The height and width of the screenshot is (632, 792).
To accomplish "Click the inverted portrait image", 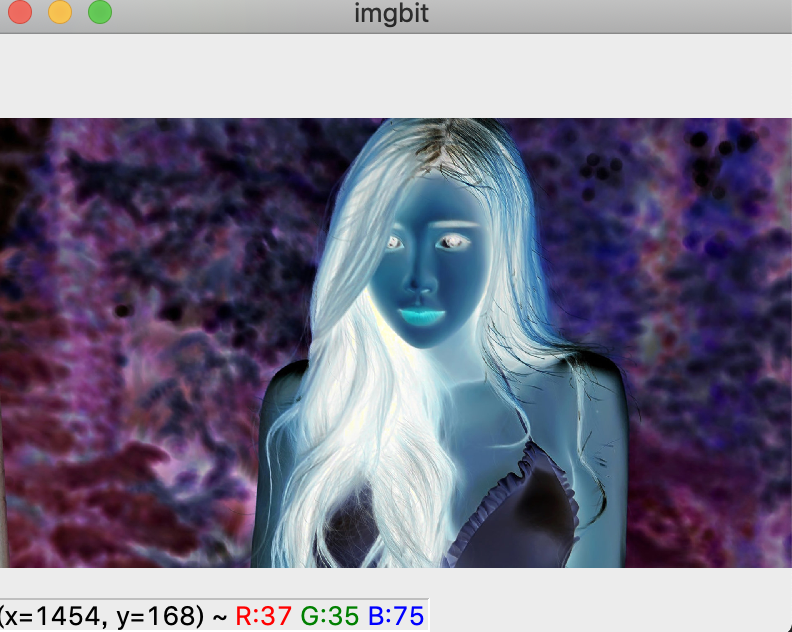I will click(x=396, y=343).
